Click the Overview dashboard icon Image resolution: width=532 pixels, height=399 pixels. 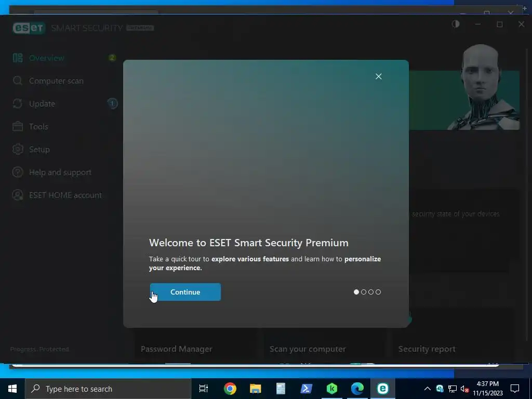click(18, 58)
